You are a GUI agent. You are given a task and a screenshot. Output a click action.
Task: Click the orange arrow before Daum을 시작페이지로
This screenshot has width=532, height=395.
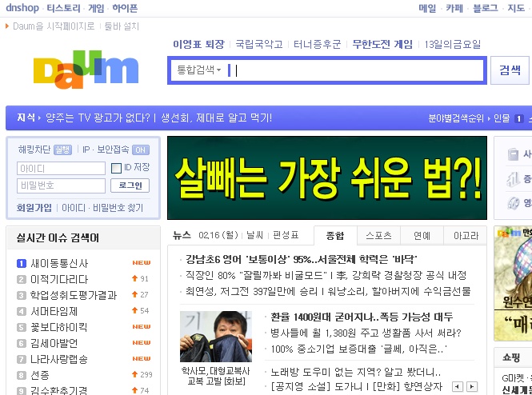[7, 26]
